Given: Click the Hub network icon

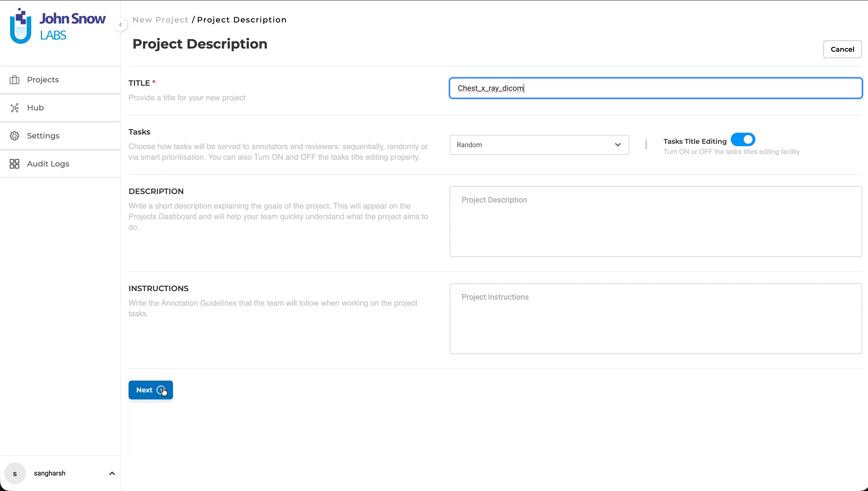Looking at the screenshot, I should [14, 108].
